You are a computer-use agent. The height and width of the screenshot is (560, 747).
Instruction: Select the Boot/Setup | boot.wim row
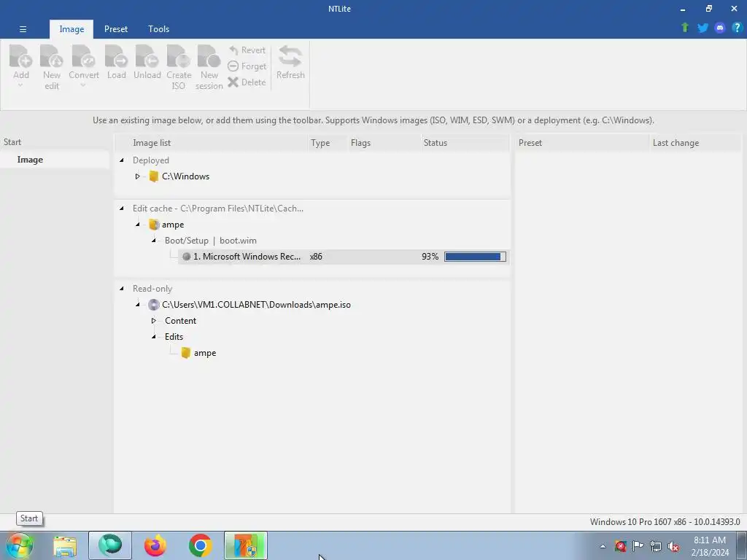click(211, 241)
